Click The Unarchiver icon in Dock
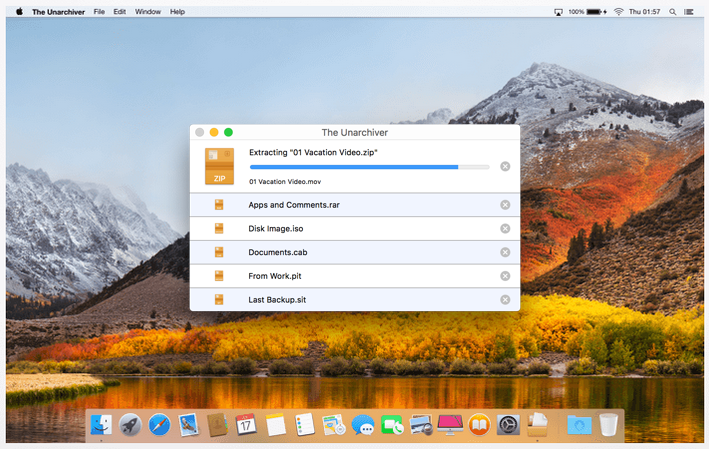709x449 pixels. point(537,425)
